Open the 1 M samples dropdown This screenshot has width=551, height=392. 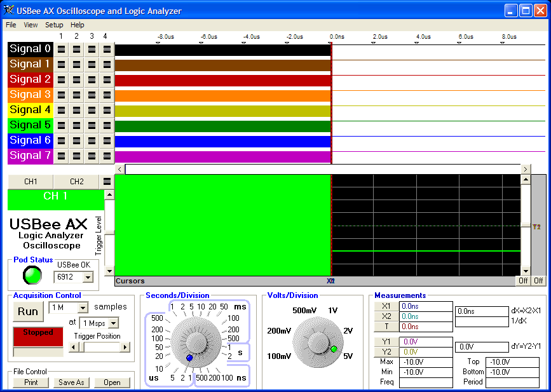pos(83,308)
